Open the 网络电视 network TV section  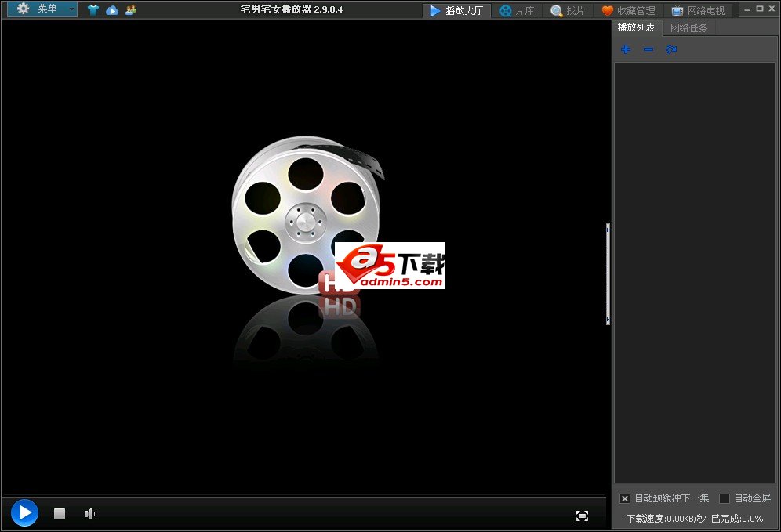coord(698,11)
